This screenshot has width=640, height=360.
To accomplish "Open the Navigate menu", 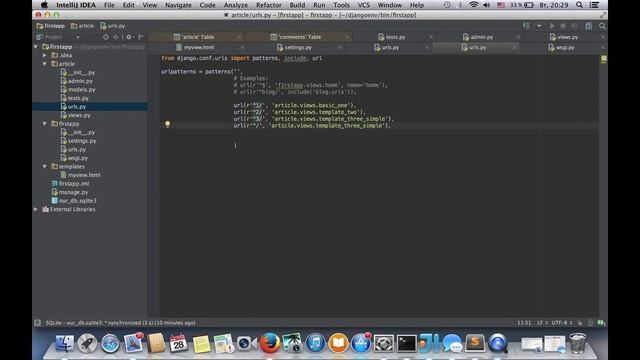I will [x=178, y=5].
